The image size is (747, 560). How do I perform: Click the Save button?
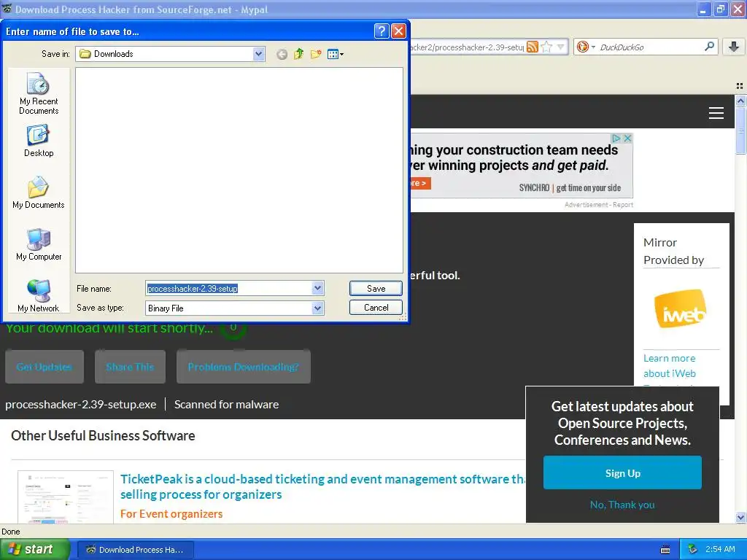pyautogui.click(x=376, y=288)
